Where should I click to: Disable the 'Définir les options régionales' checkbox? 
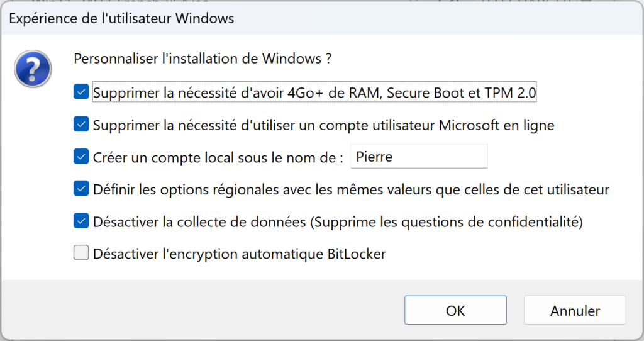click(81, 189)
